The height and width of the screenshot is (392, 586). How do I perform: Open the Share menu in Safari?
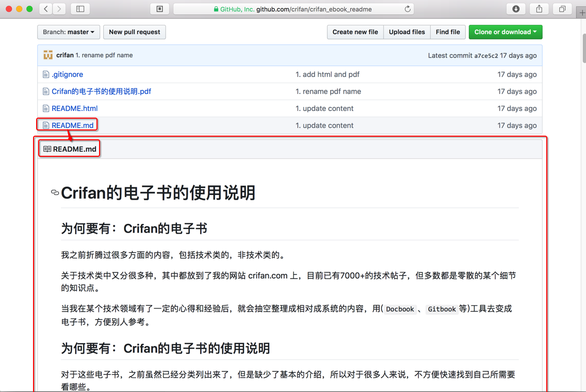tap(539, 9)
